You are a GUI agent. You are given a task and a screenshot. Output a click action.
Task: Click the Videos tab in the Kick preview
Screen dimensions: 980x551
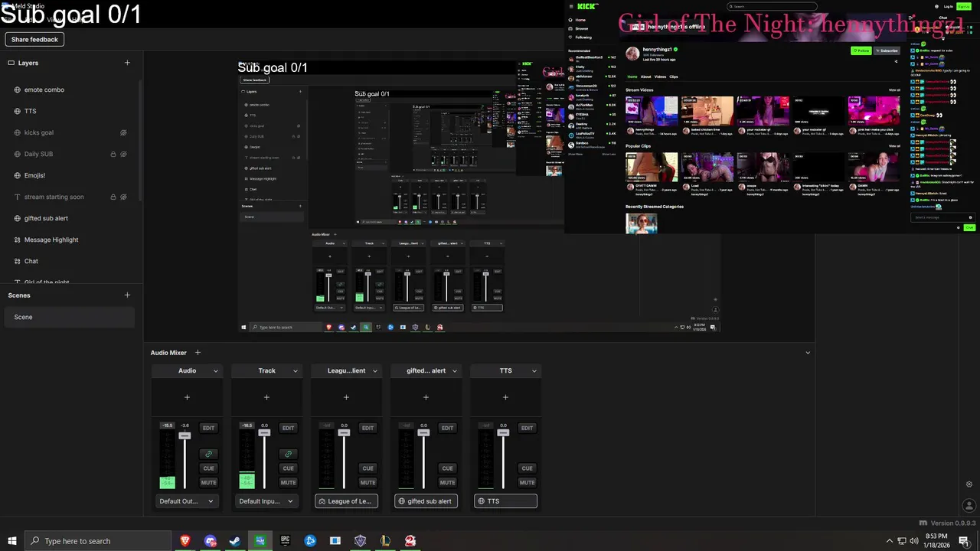(x=660, y=77)
